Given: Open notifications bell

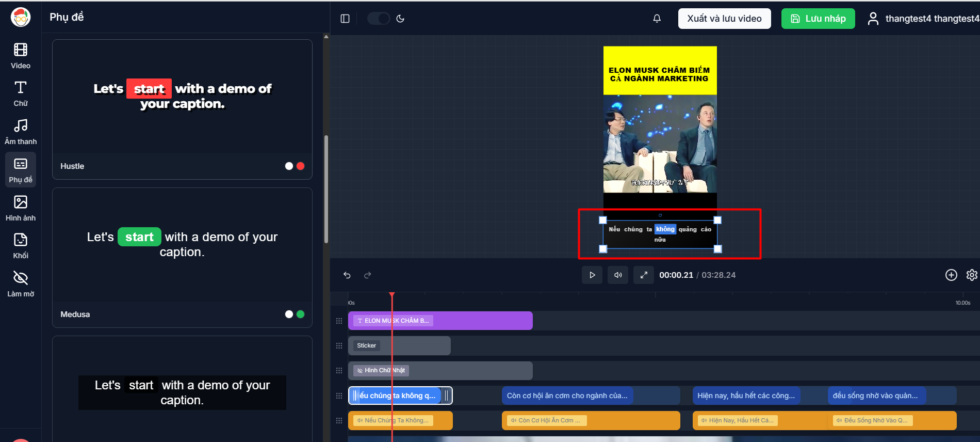Looking at the screenshot, I should pyautogui.click(x=657, y=19).
